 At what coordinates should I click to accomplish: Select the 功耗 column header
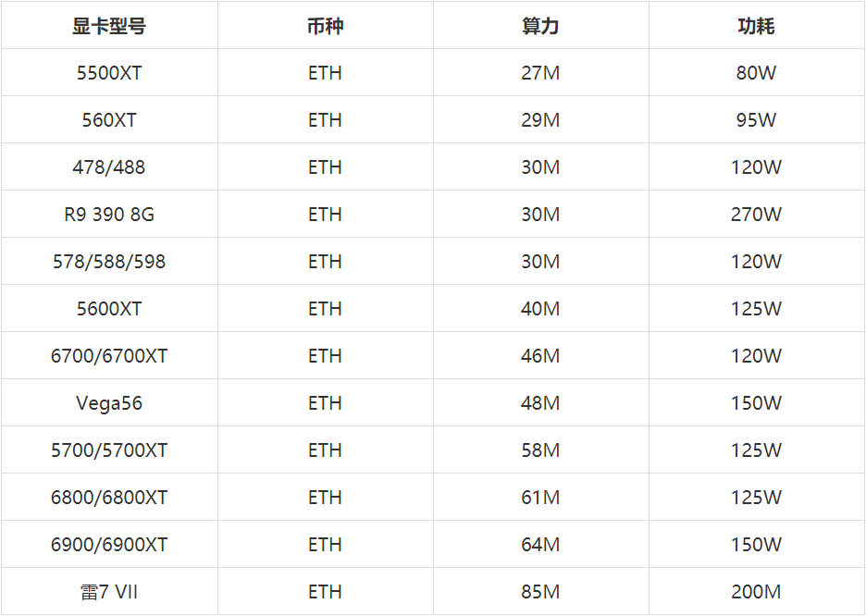pos(756,26)
